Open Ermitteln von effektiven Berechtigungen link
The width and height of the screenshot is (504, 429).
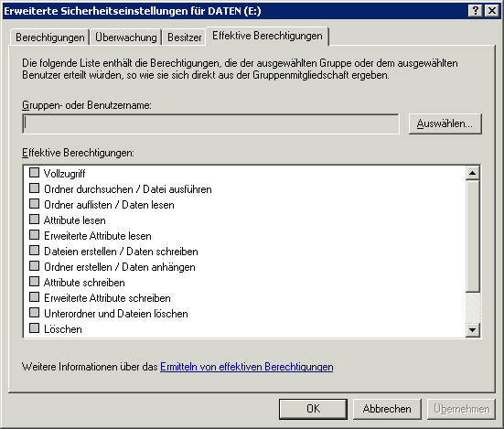247,367
